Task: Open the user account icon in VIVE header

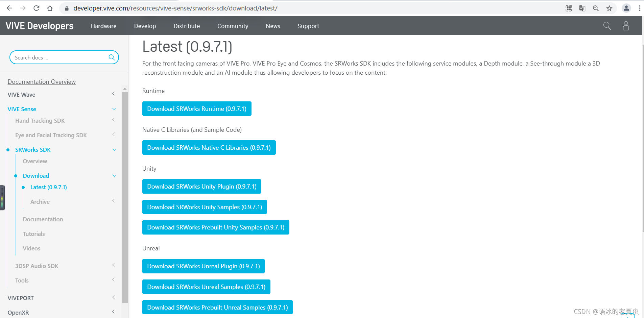Action: 626,26
